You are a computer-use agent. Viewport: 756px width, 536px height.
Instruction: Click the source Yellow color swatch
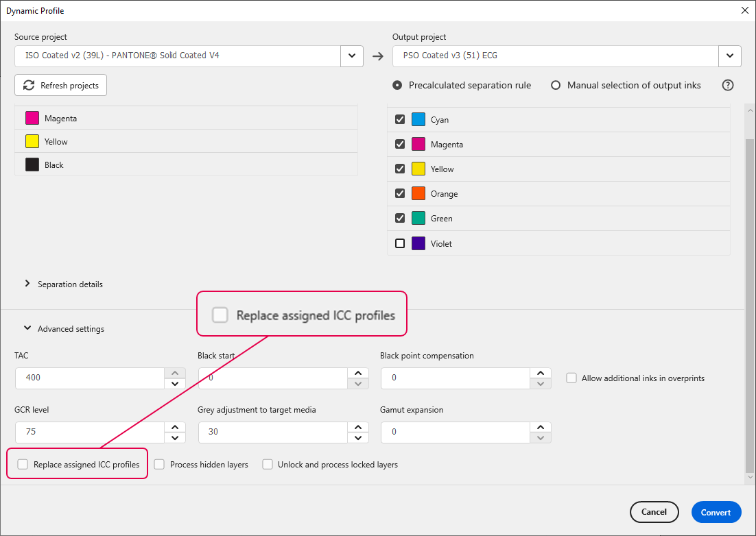pyautogui.click(x=32, y=141)
